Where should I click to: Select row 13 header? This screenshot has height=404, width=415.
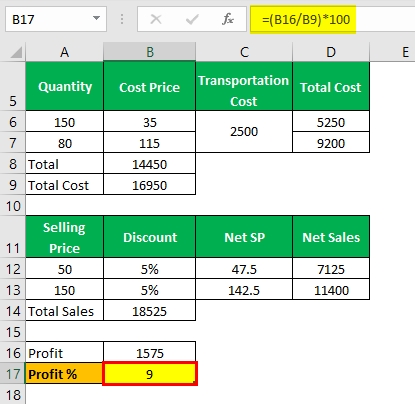13,290
